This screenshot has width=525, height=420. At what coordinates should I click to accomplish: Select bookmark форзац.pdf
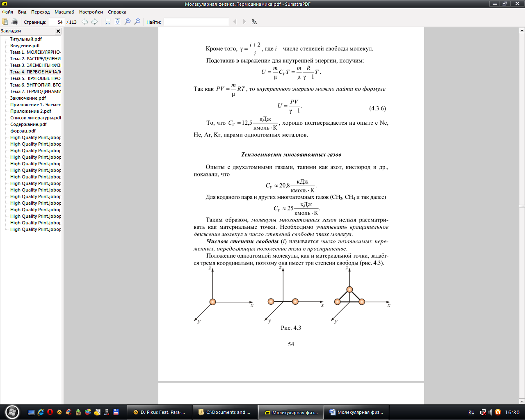point(23,131)
